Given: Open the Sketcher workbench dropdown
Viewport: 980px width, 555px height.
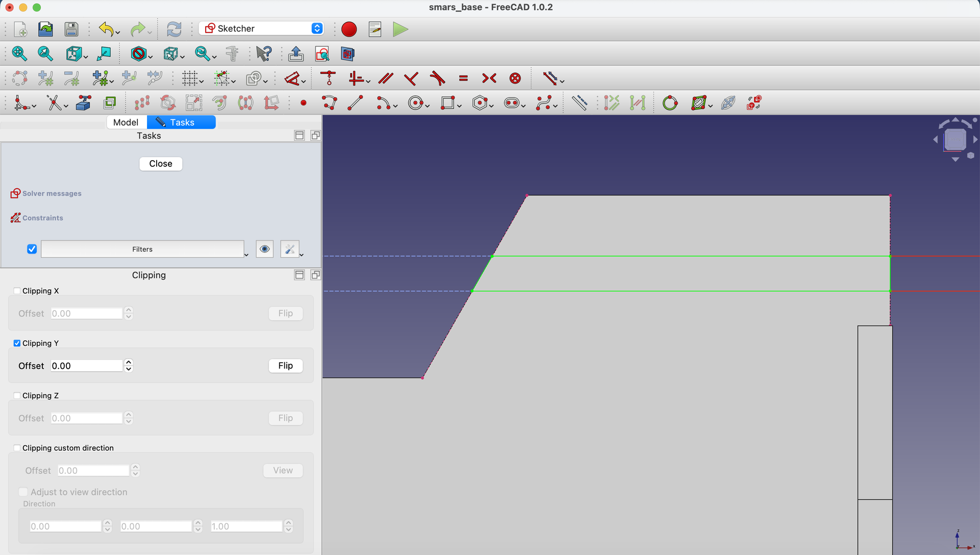Looking at the screenshot, I should click(x=261, y=29).
